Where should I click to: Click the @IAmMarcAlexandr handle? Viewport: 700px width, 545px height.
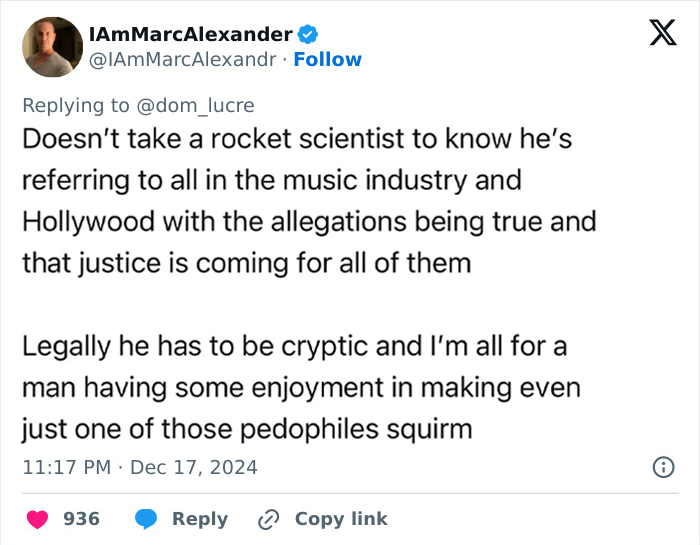point(183,60)
